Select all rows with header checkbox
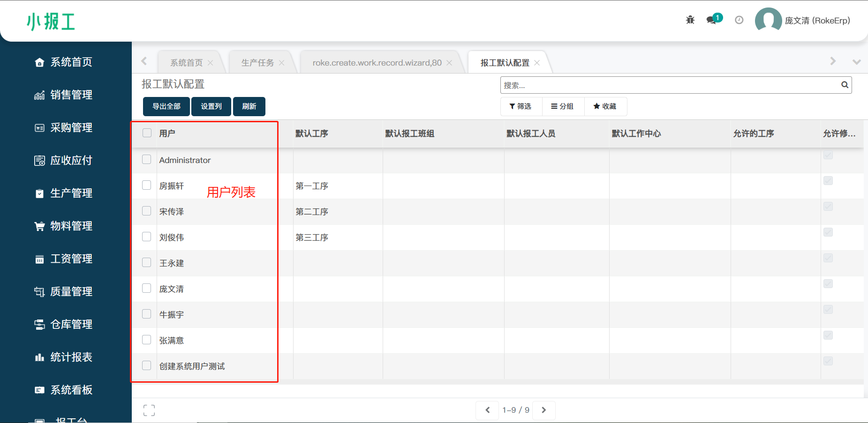 147,133
